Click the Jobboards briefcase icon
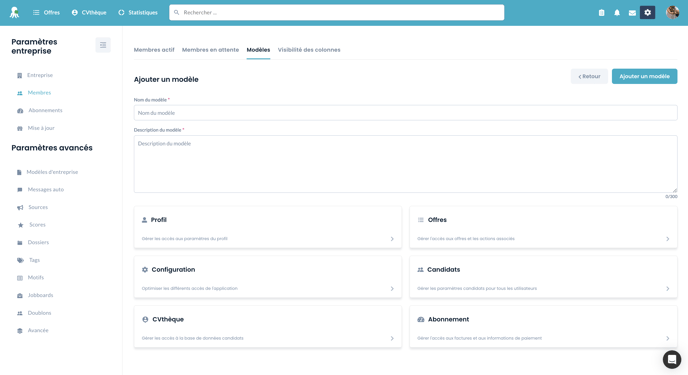688x375 pixels. point(20,296)
